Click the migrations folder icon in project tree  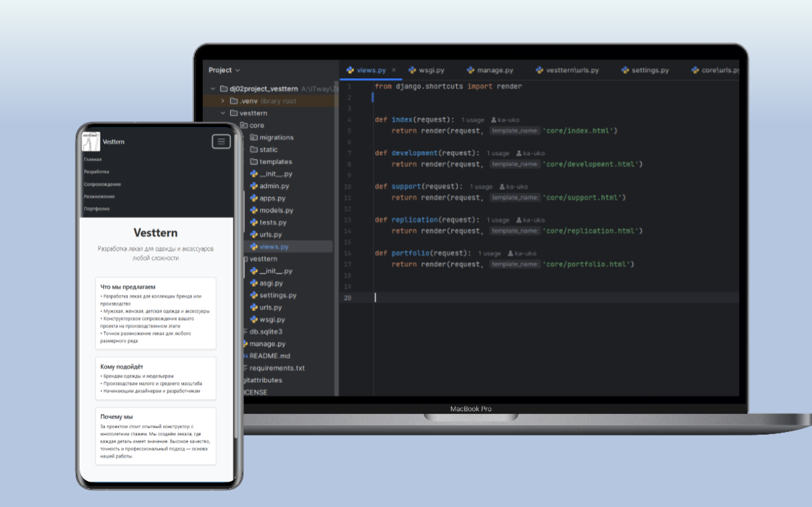253,137
